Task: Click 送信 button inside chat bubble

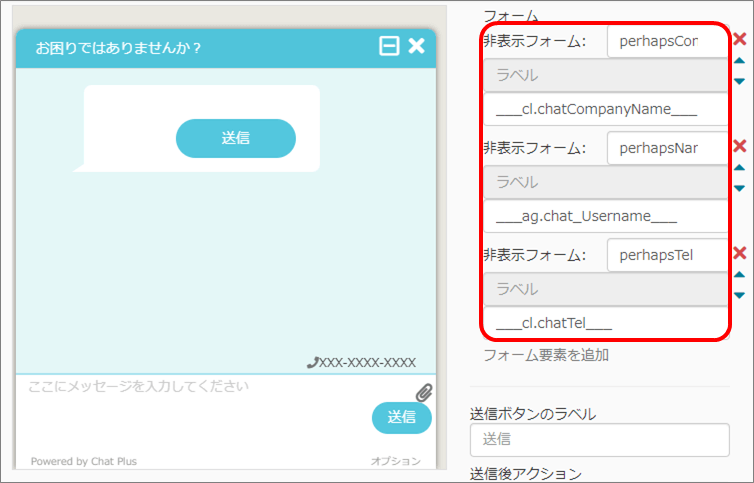Action: coord(236,138)
